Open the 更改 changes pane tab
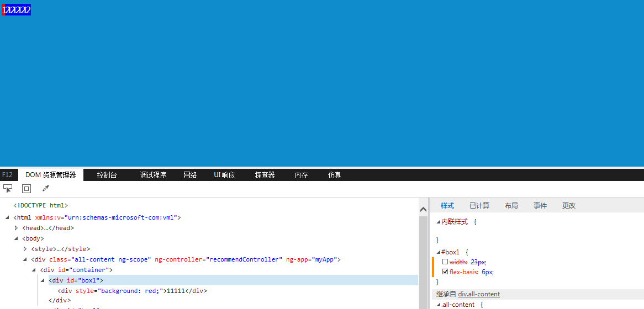Screen dimensions: 644x309 tap(569, 206)
